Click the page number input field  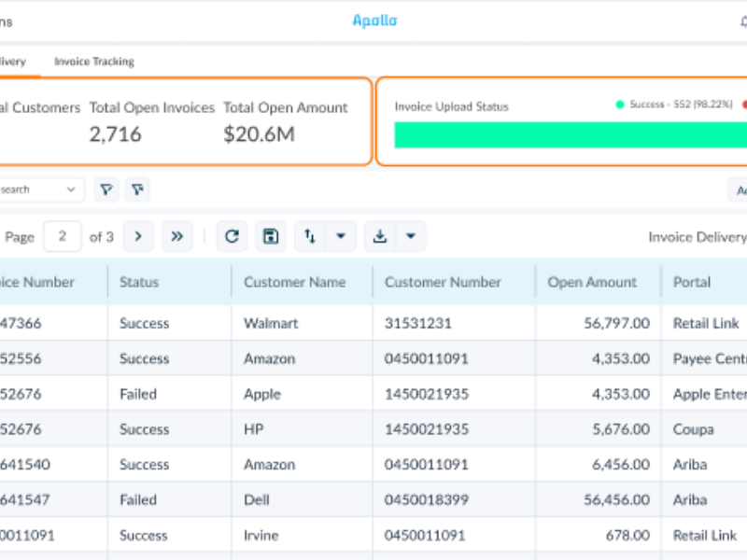[x=63, y=237]
